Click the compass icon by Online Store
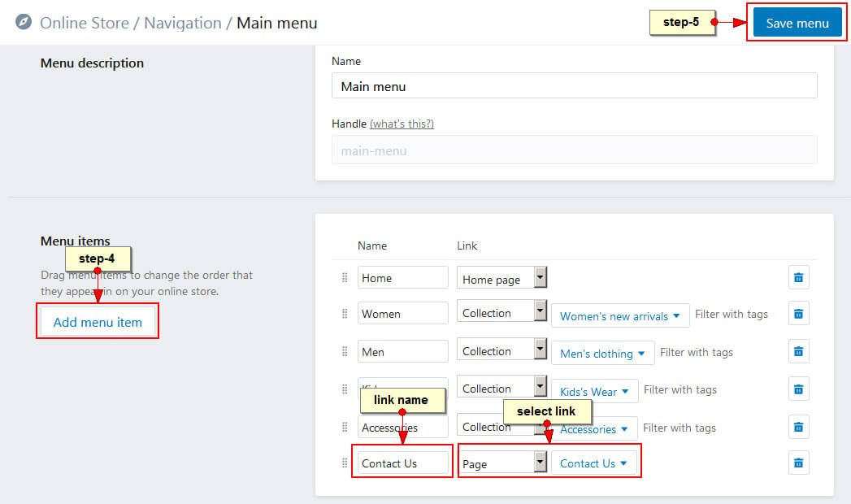Viewport: 851px width, 504px height. pos(24,23)
